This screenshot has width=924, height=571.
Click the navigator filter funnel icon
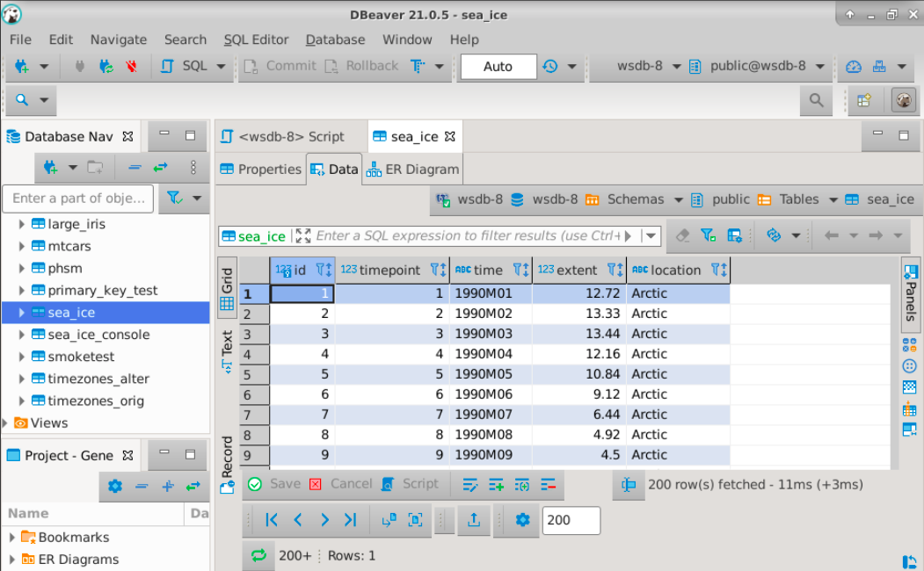point(174,198)
